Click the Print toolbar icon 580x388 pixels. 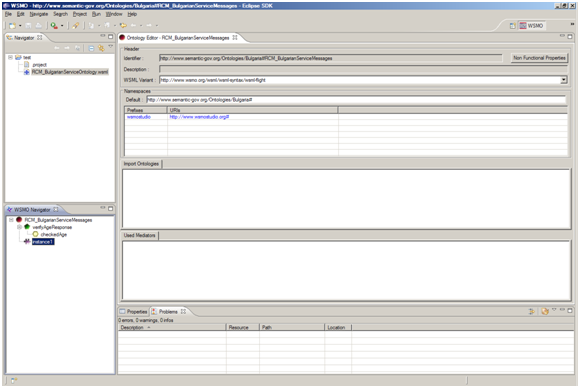pyautogui.click(x=38, y=26)
